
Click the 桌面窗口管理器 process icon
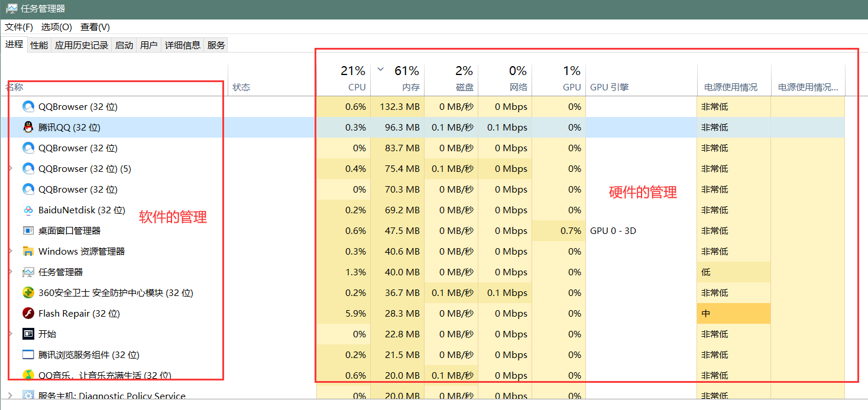(x=28, y=231)
